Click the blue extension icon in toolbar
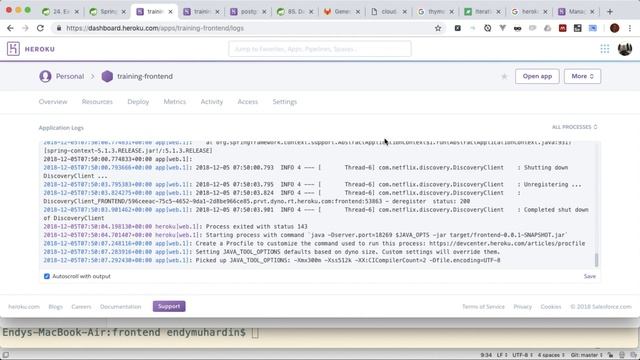This screenshot has width=640, height=360. (x=593, y=28)
